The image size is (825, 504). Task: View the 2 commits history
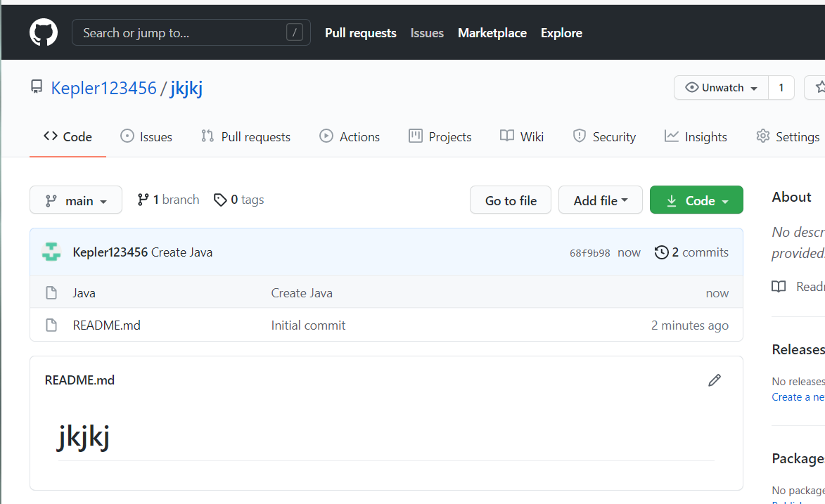691,252
